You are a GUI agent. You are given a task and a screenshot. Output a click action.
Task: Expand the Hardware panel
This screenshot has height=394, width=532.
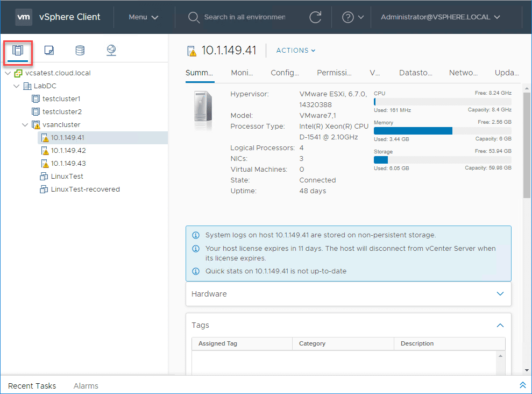(500, 294)
